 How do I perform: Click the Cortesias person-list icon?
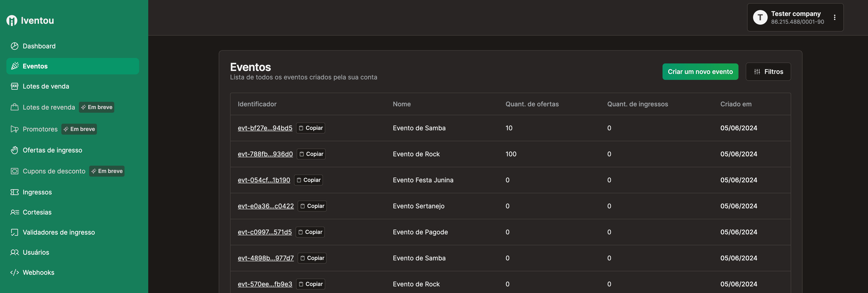pyautogui.click(x=15, y=212)
